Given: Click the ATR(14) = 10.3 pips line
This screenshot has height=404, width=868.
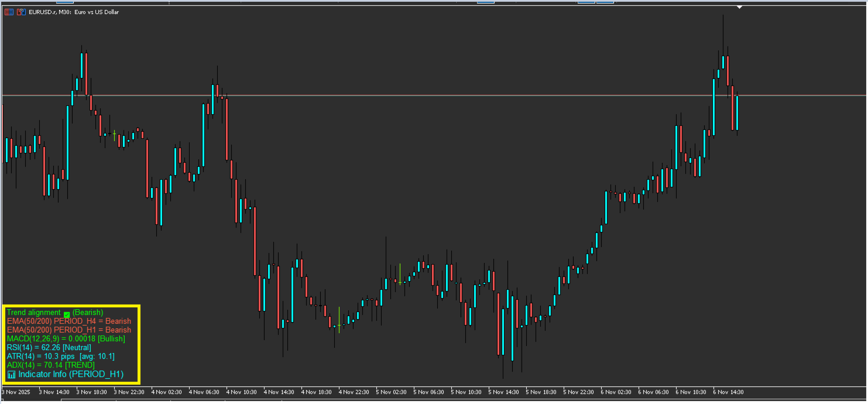Looking at the screenshot, I should pos(61,357).
